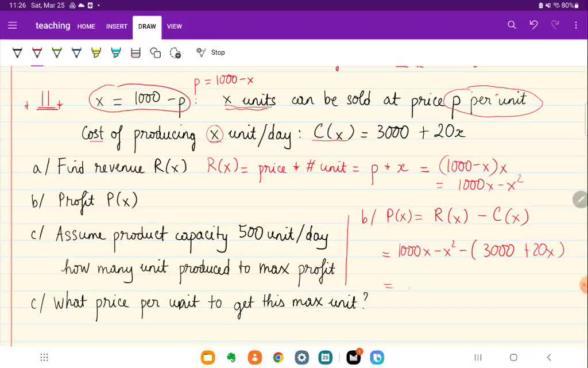The height and width of the screenshot is (368, 588).
Task: Open the eraser tool
Action: (x=136, y=52)
